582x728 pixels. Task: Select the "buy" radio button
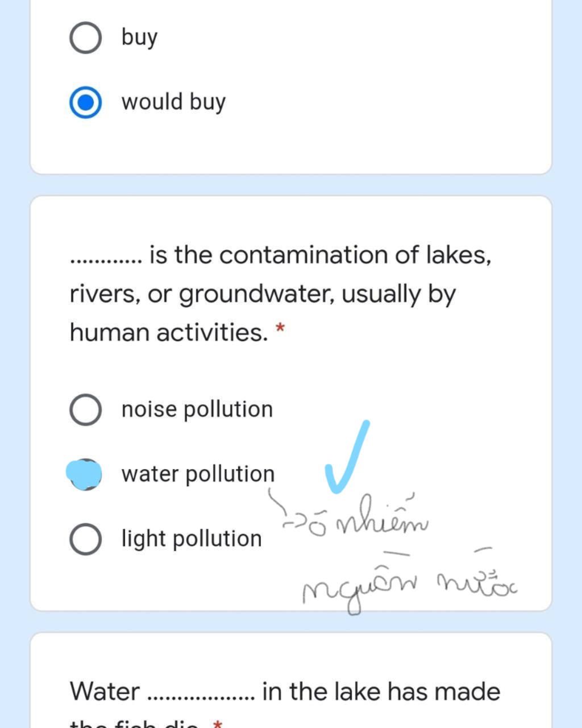85,38
